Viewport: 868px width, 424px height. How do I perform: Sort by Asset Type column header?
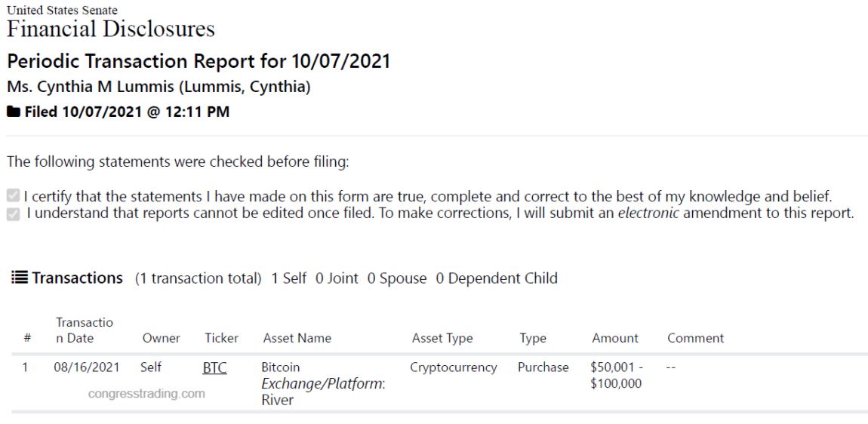click(442, 338)
